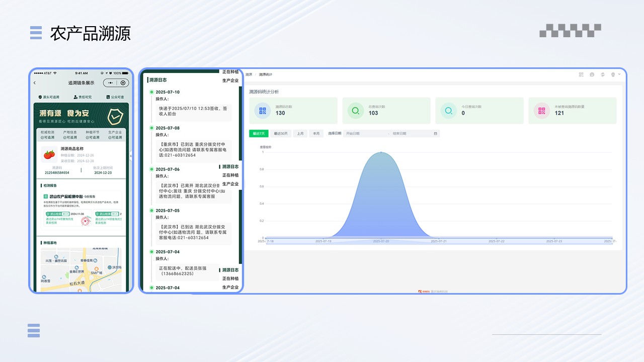The height and width of the screenshot is (362, 644).
Task: Click the 121 unqueried codes value
Action: (559, 113)
